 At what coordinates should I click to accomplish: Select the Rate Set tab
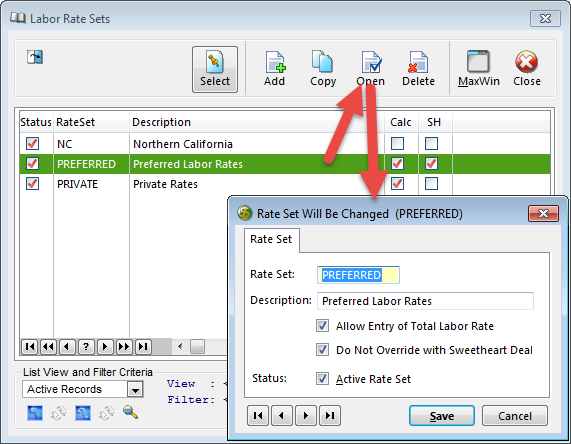click(271, 239)
